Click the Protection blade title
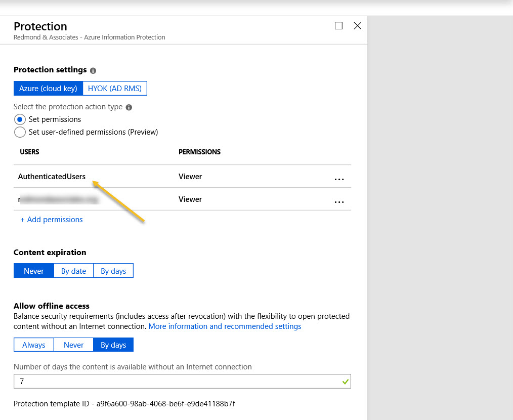513x420 pixels. [x=40, y=26]
